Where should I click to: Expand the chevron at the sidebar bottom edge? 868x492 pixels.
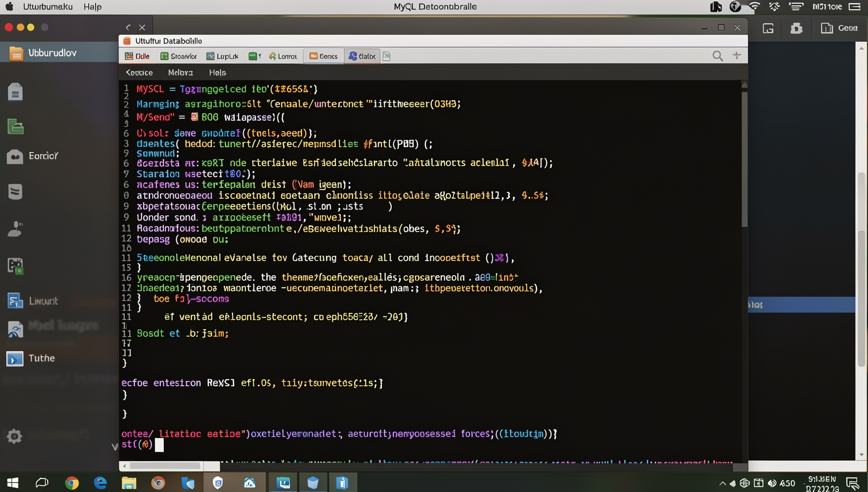[x=114, y=446]
